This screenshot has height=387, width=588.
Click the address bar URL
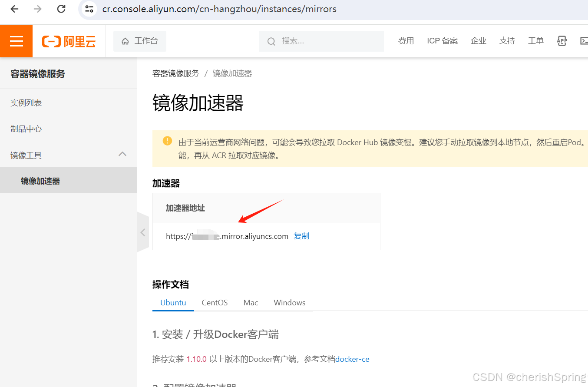click(219, 9)
